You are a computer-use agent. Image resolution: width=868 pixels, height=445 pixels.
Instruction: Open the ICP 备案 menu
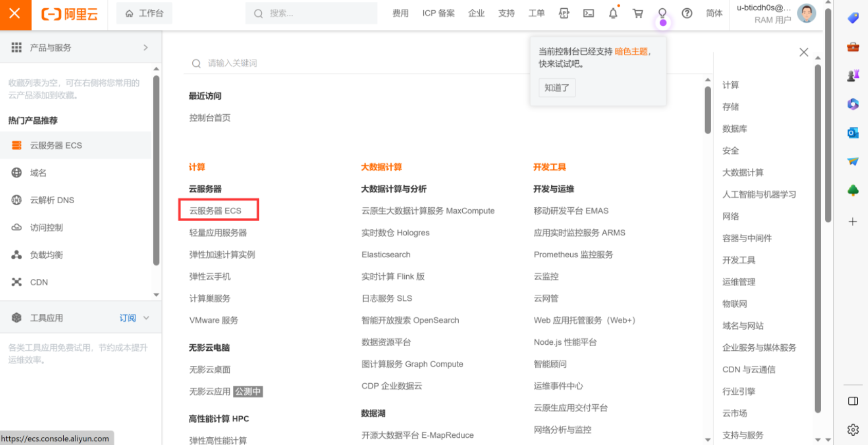coord(439,13)
